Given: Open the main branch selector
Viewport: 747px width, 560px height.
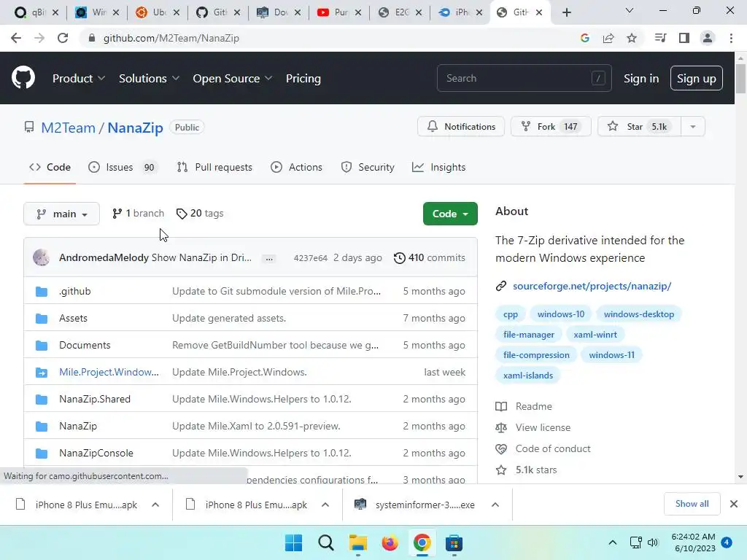Looking at the screenshot, I should point(61,214).
